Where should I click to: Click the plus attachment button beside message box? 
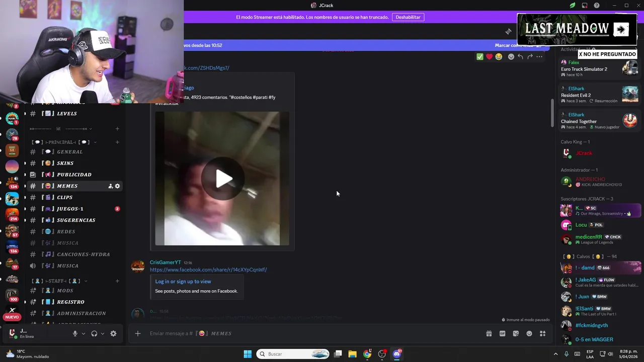(137, 333)
